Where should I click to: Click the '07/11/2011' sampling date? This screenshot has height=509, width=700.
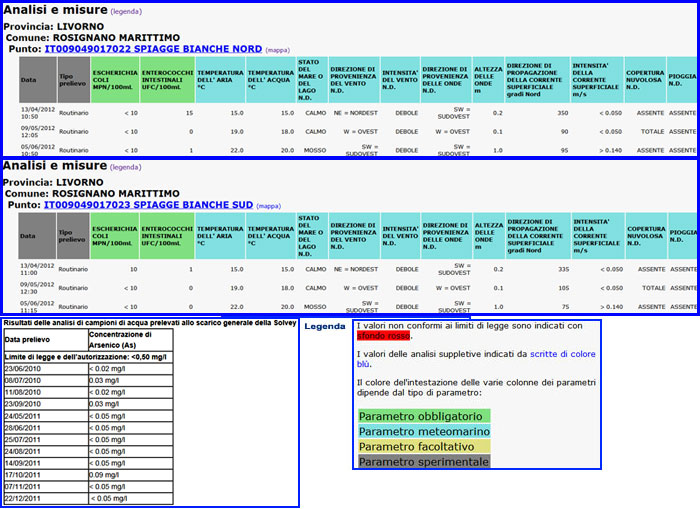point(23,487)
